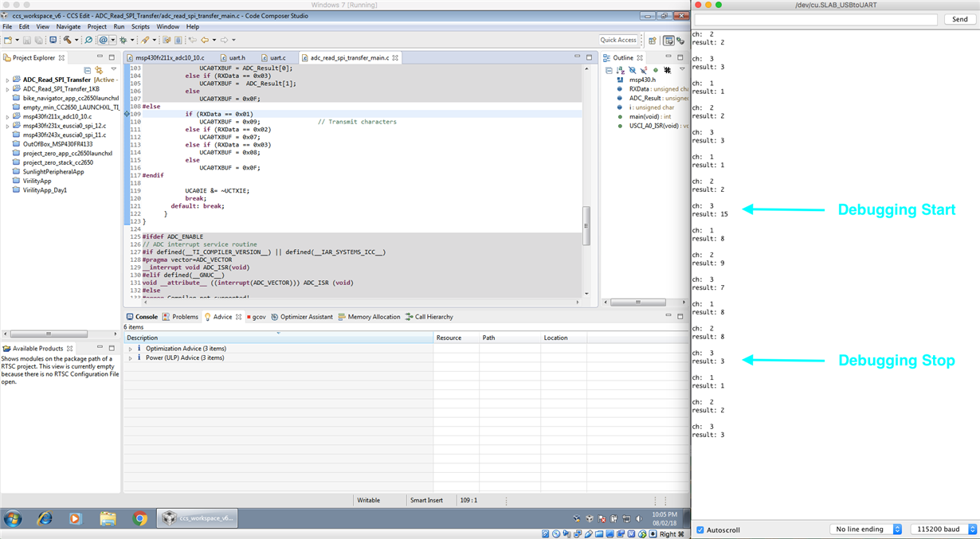Click Send button in serial monitor
The width and height of the screenshot is (980, 539).
coord(960,19)
